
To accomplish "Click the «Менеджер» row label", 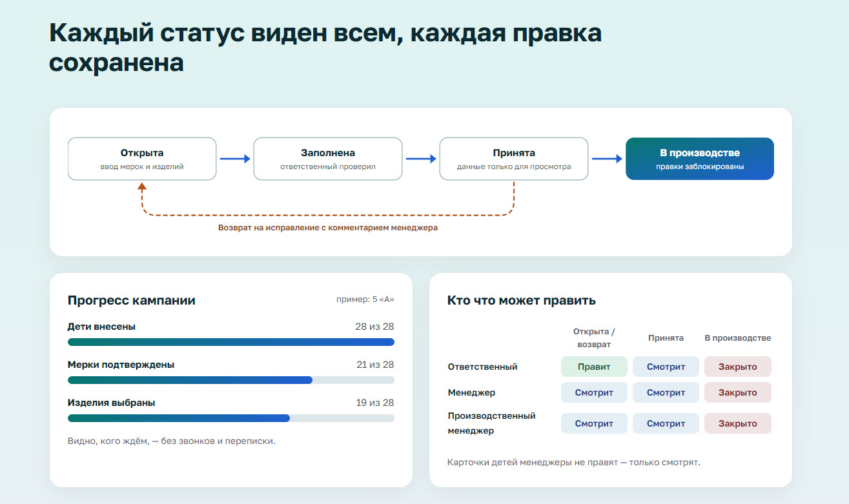I will [x=472, y=392].
